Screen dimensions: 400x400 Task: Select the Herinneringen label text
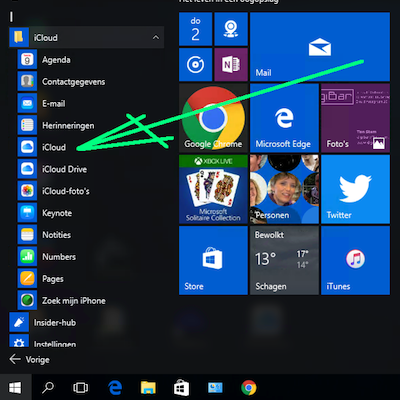(68, 125)
